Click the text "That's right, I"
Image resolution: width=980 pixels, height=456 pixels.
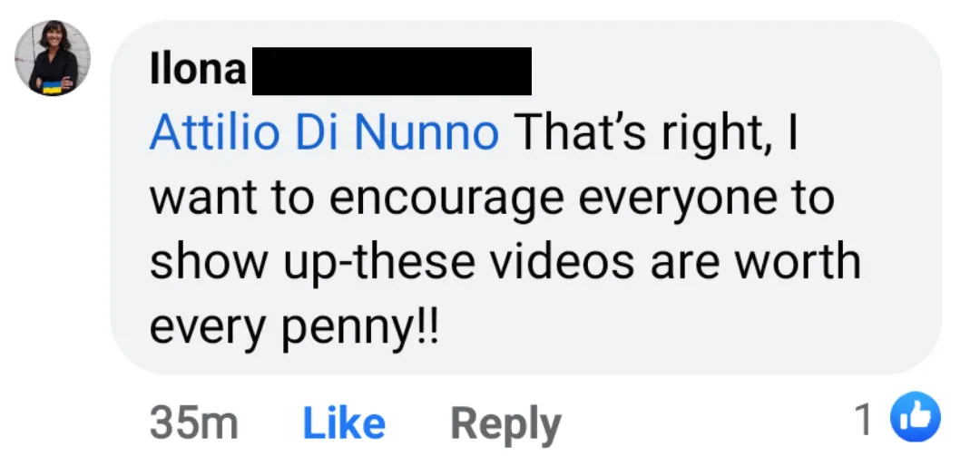656,133
